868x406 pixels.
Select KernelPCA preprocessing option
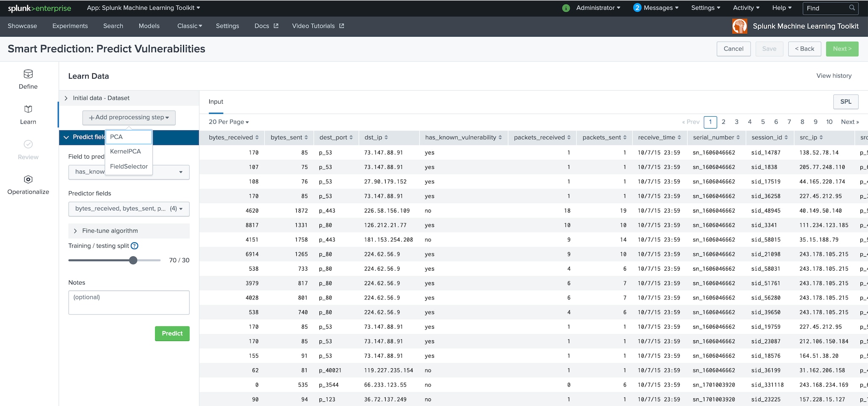[x=129, y=151]
